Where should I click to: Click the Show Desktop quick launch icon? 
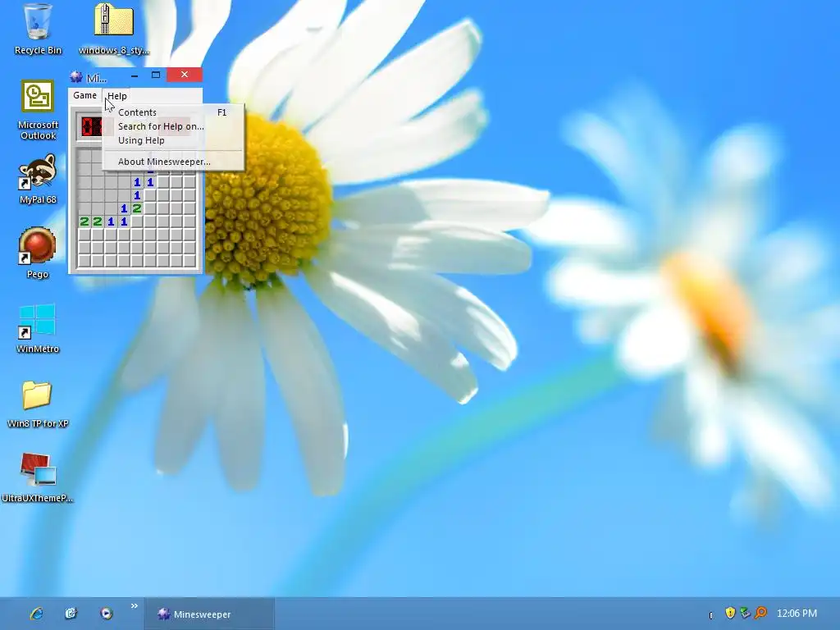click(x=71, y=614)
